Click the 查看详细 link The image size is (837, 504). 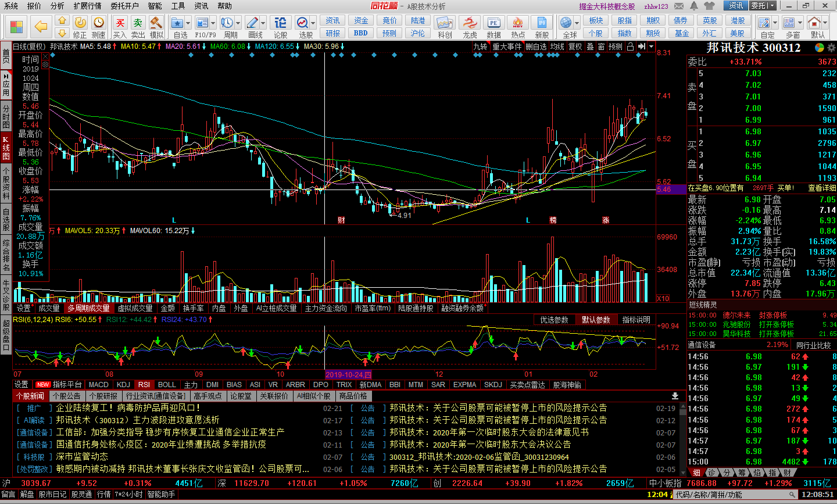[x=822, y=188]
